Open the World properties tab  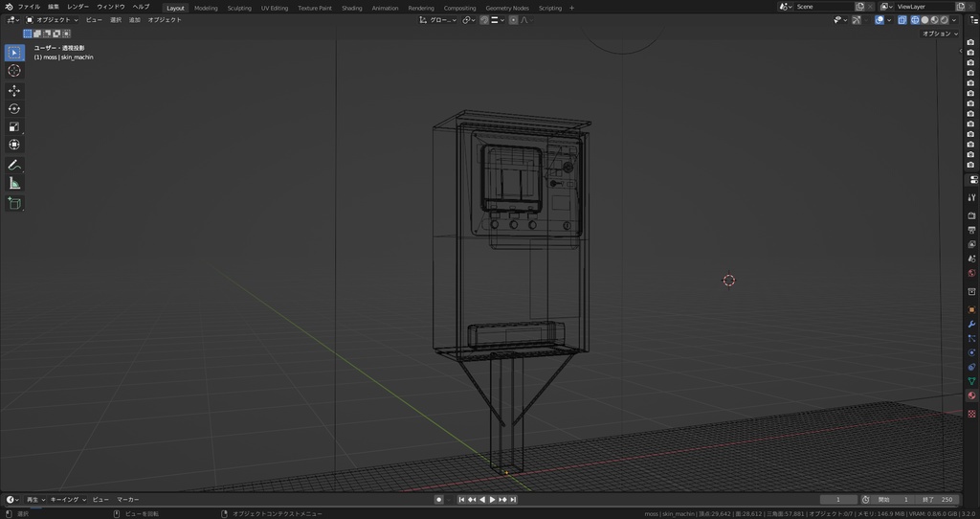(x=971, y=273)
